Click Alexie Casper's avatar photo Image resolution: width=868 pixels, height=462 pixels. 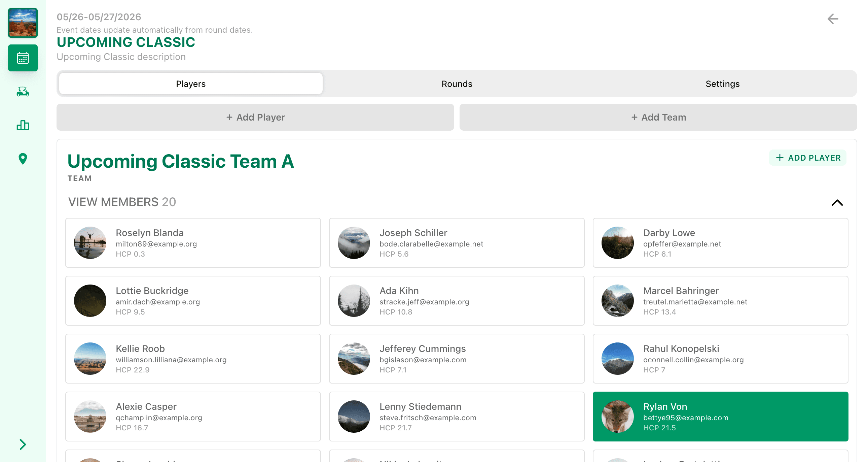click(90, 417)
